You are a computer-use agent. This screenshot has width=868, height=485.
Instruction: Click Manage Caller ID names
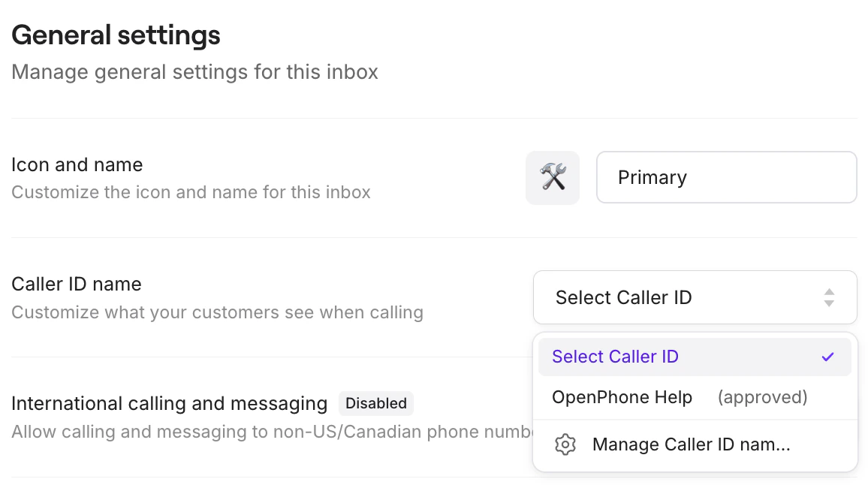(691, 444)
